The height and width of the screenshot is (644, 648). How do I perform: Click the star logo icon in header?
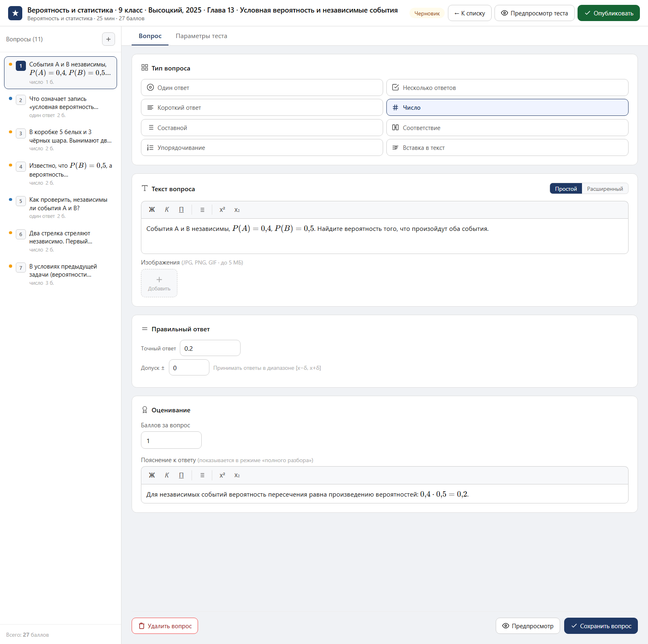[x=15, y=13]
